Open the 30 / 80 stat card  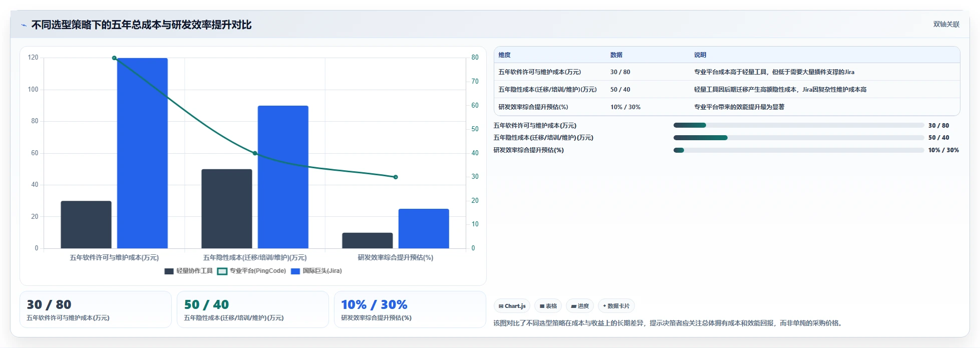click(95, 309)
